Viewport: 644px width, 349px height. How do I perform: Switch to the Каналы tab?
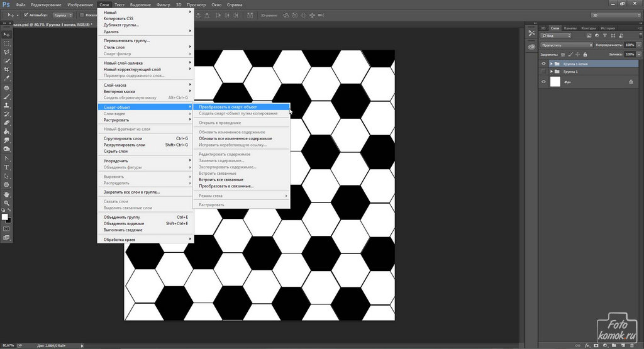pyautogui.click(x=570, y=28)
